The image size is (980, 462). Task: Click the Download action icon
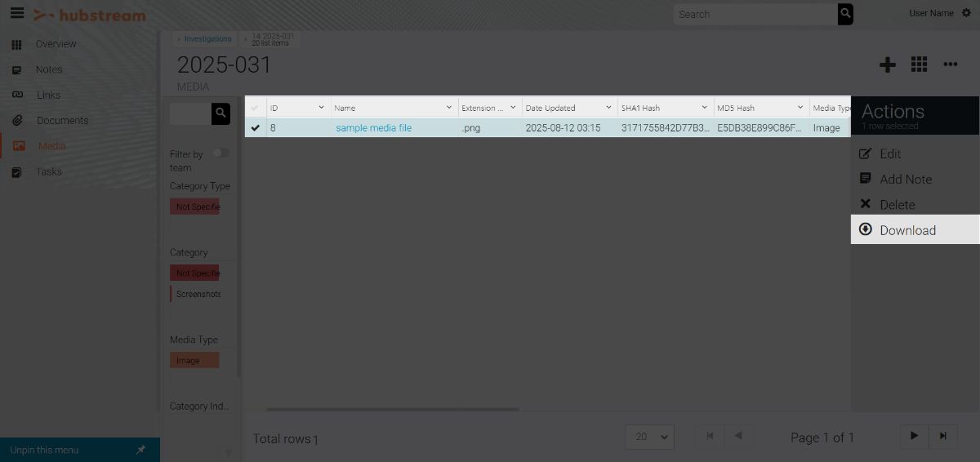[x=866, y=230]
